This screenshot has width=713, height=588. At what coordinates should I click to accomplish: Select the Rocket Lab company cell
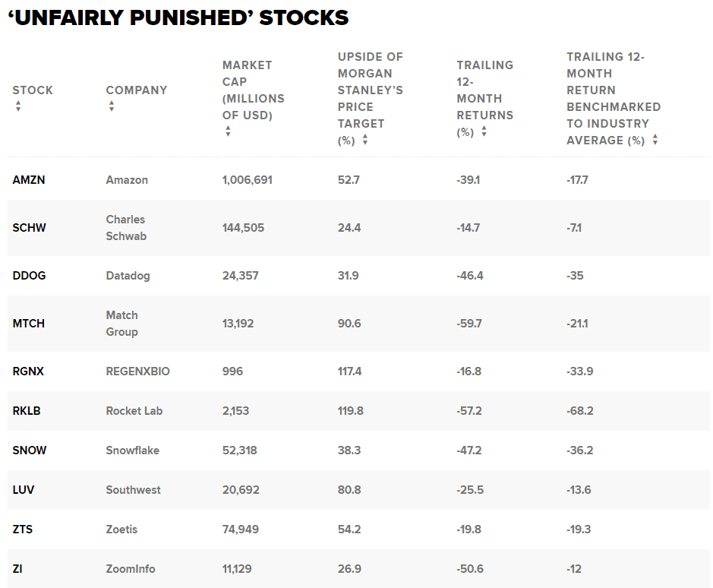pos(134,411)
